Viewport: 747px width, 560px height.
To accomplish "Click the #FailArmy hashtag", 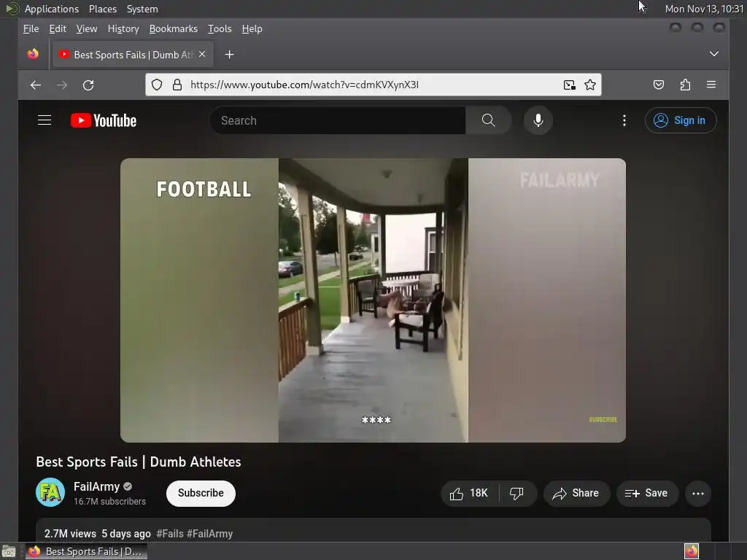I will pyautogui.click(x=209, y=534).
